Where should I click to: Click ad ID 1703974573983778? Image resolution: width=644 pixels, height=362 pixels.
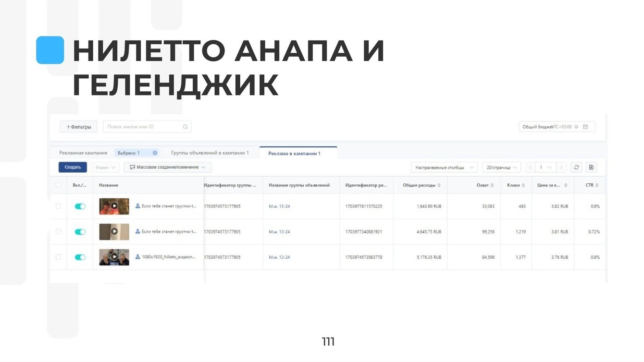[364, 257]
